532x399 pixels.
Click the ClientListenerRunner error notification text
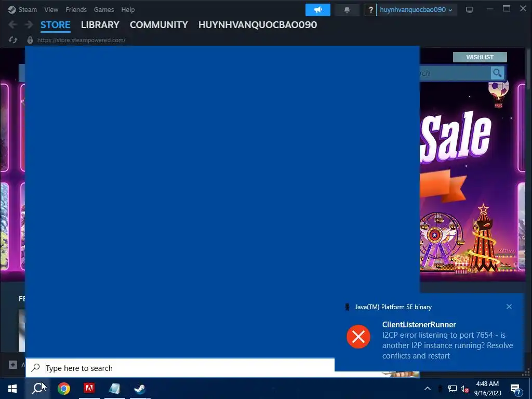point(447,340)
